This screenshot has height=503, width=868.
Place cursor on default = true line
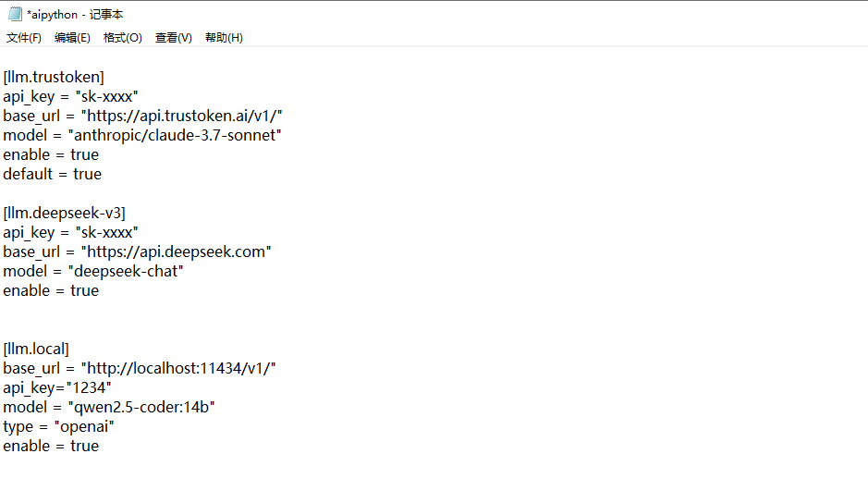pos(53,174)
